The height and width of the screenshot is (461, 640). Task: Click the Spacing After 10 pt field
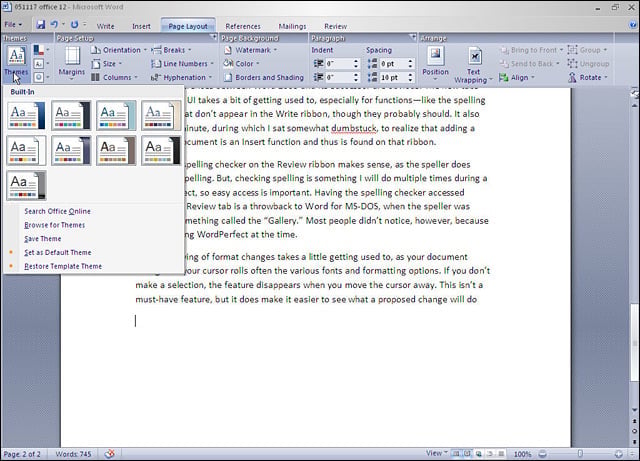pos(393,78)
